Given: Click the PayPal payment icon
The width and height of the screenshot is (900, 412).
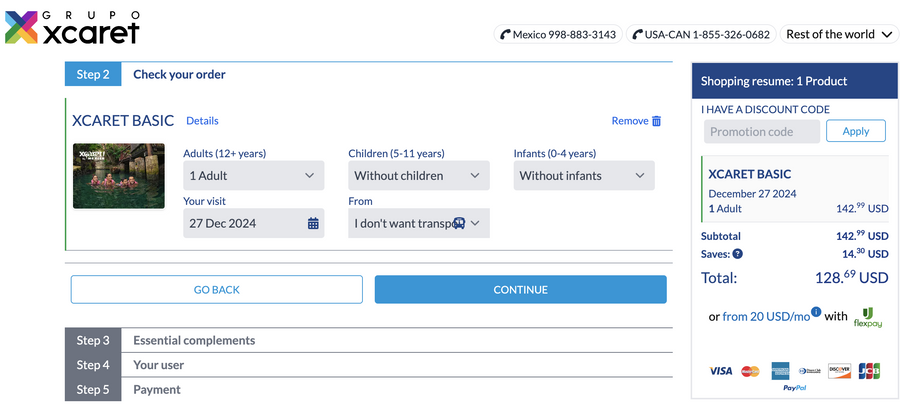Looking at the screenshot, I should coord(794,387).
